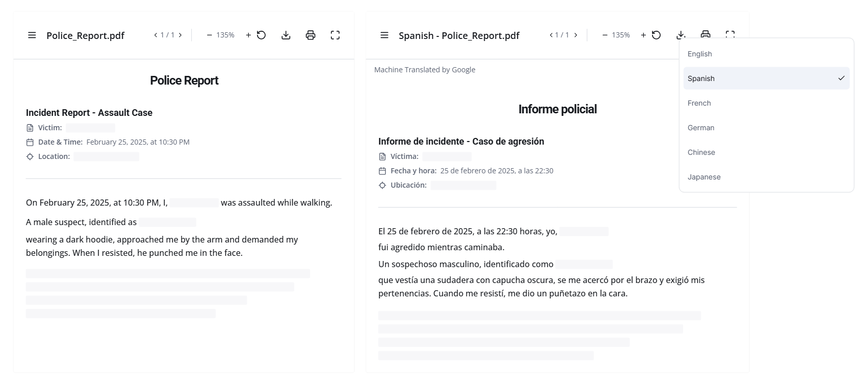The width and height of the screenshot is (868, 382).
Task: Click 'Incident Report - Assault Case' subheading
Action: click(x=89, y=113)
